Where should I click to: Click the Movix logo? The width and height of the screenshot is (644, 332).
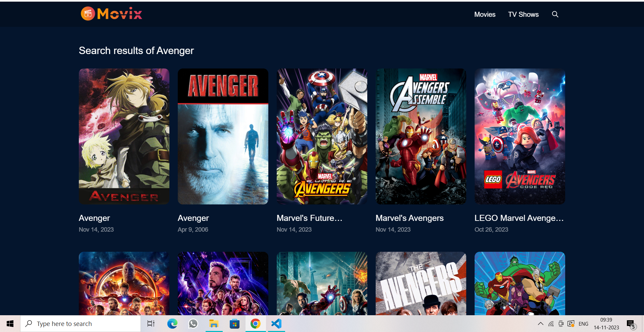point(111,14)
